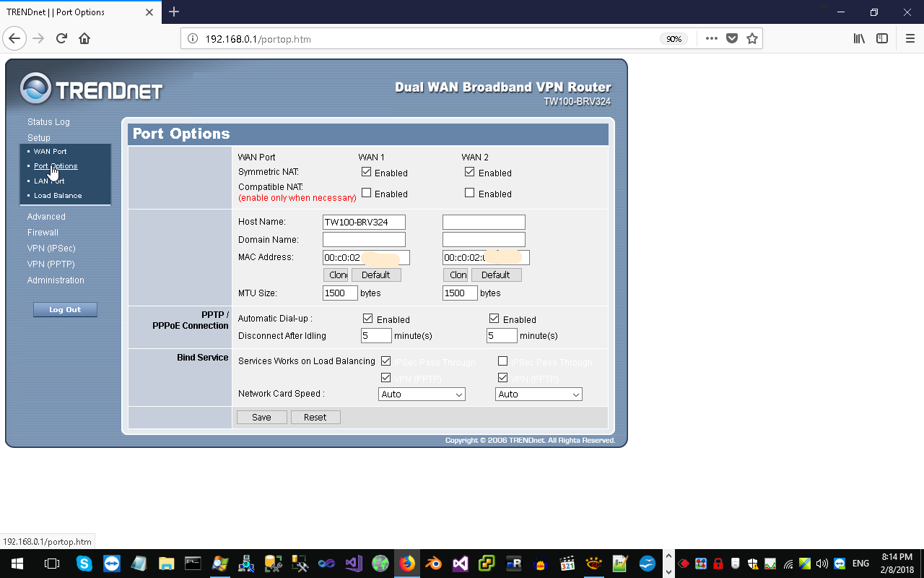Open the Administration menu
The image size is (924, 578).
[56, 280]
